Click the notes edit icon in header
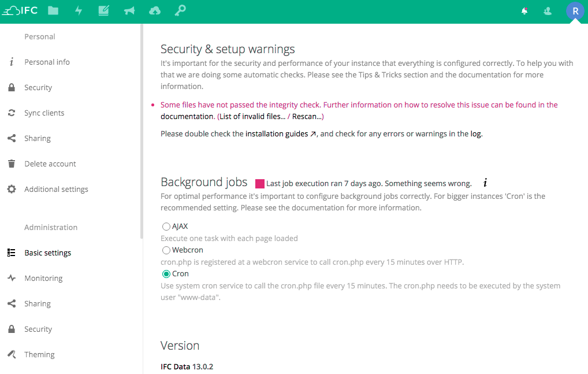The width and height of the screenshot is (588, 374). coord(104,10)
